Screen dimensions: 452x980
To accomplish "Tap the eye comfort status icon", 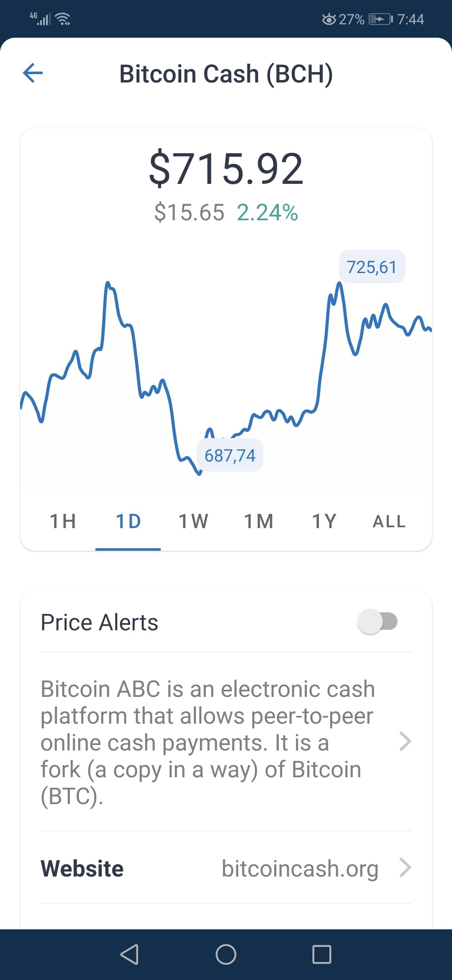I will tap(329, 19).
